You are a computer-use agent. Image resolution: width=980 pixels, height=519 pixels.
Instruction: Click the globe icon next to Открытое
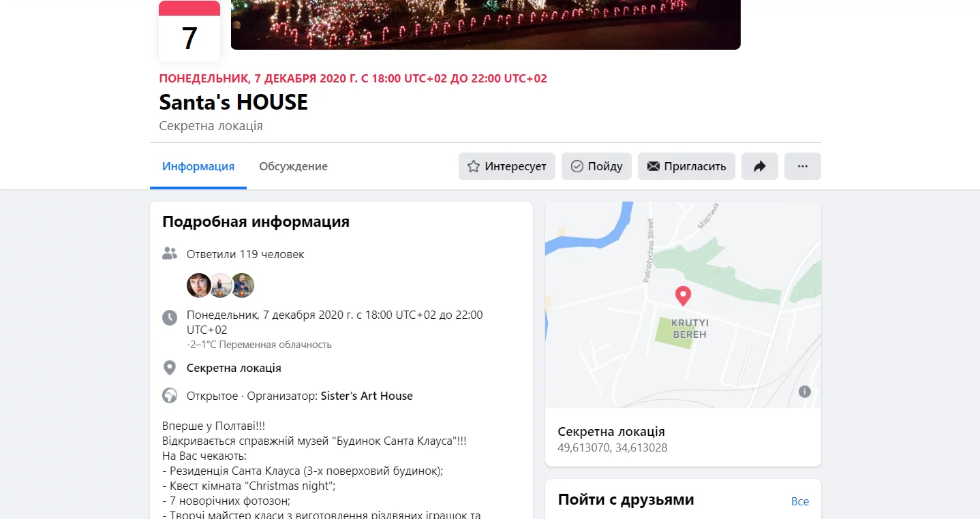[x=170, y=396]
